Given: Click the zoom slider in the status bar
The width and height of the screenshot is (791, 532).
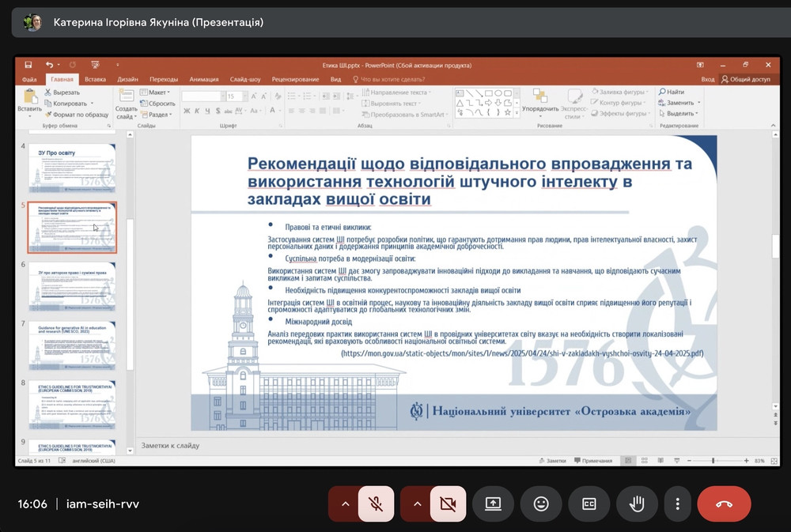Looking at the screenshot, I should pyautogui.click(x=713, y=460).
